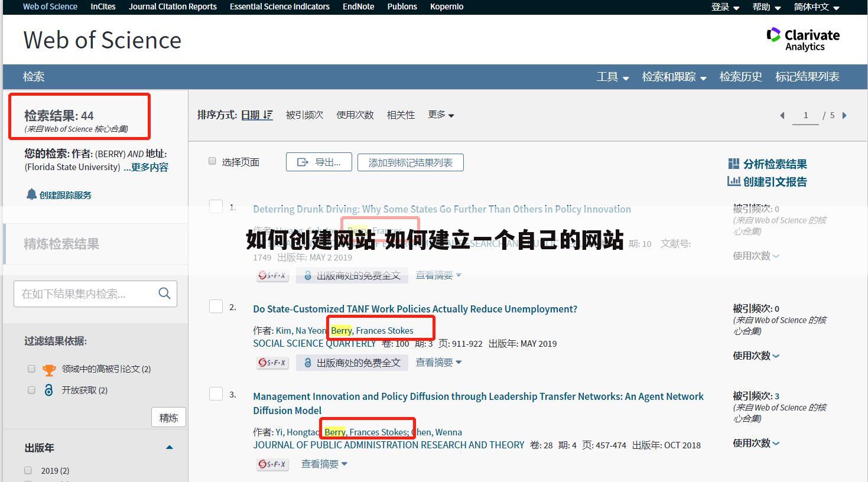The image size is (868, 482).
Task: Open Publons in top bar
Action: 402,6
